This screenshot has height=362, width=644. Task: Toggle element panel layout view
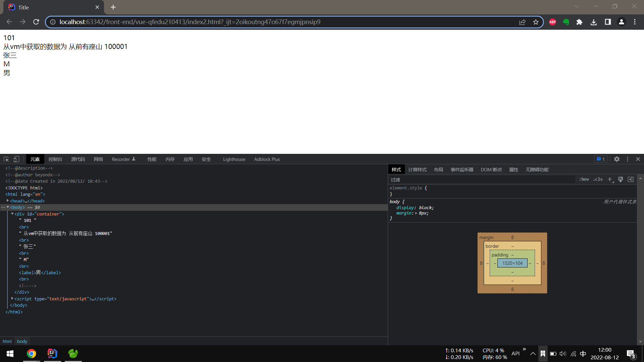[631, 179]
